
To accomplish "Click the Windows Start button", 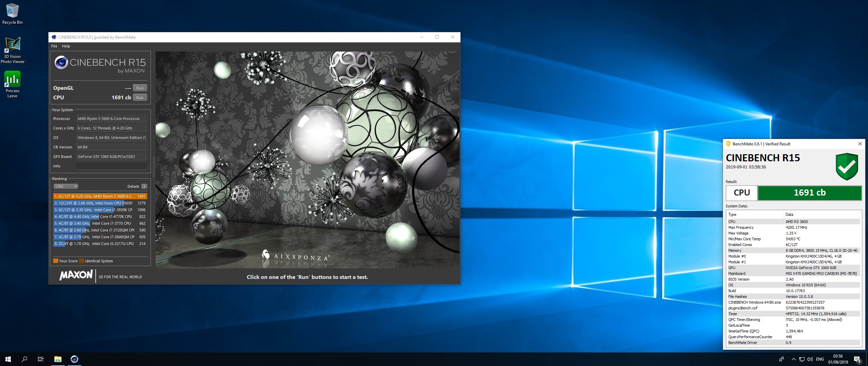I will [8, 359].
